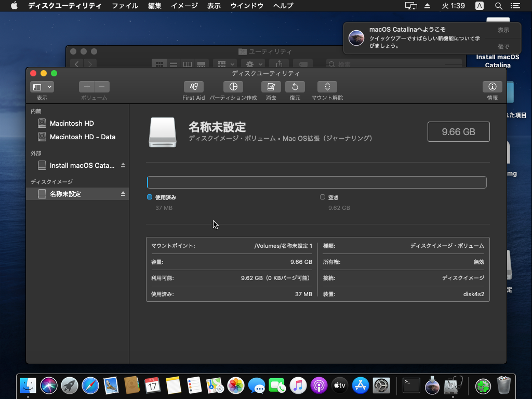532x399 pixels.
Task: Open the Partition (パーティション作成) tool
Action: [233, 87]
